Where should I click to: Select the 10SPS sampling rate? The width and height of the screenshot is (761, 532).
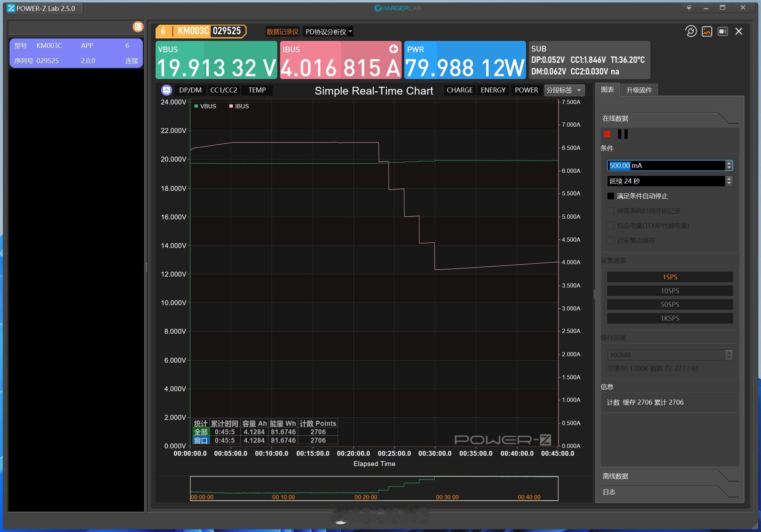point(670,291)
